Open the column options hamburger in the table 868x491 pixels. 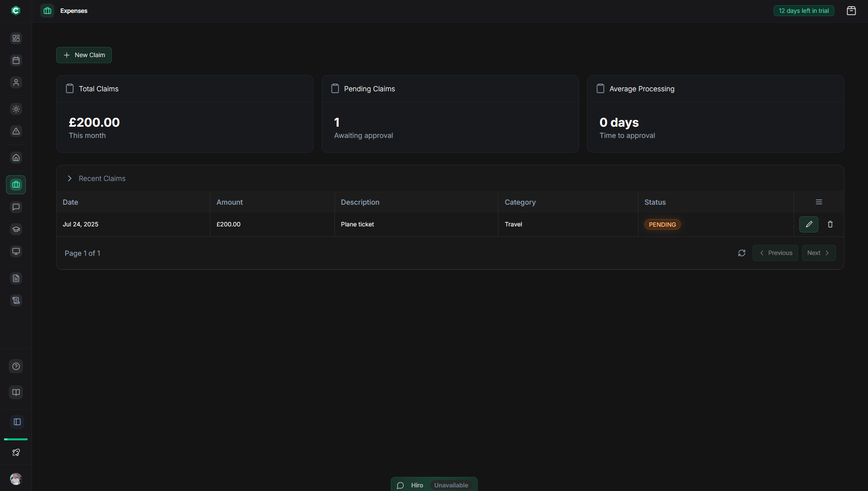click(819, 201)
